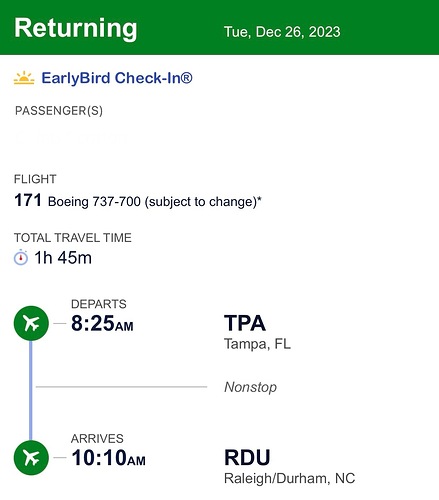439x500 pixels.
Task: Click the Tue, Dec 26, 2023 date
Action: 282,32
